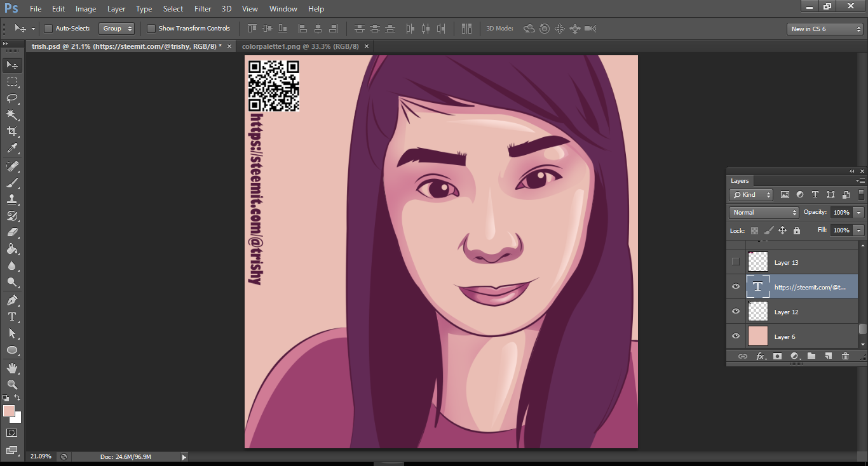Create a new layer from Layers panel
Viewport: 868px width, 466px height.
click(x=829, y=356)
